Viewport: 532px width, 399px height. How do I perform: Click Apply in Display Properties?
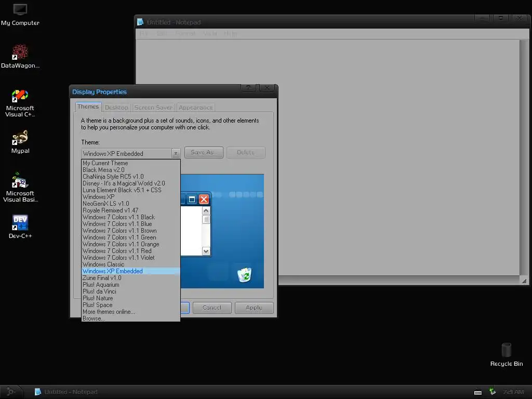[254, 308]
